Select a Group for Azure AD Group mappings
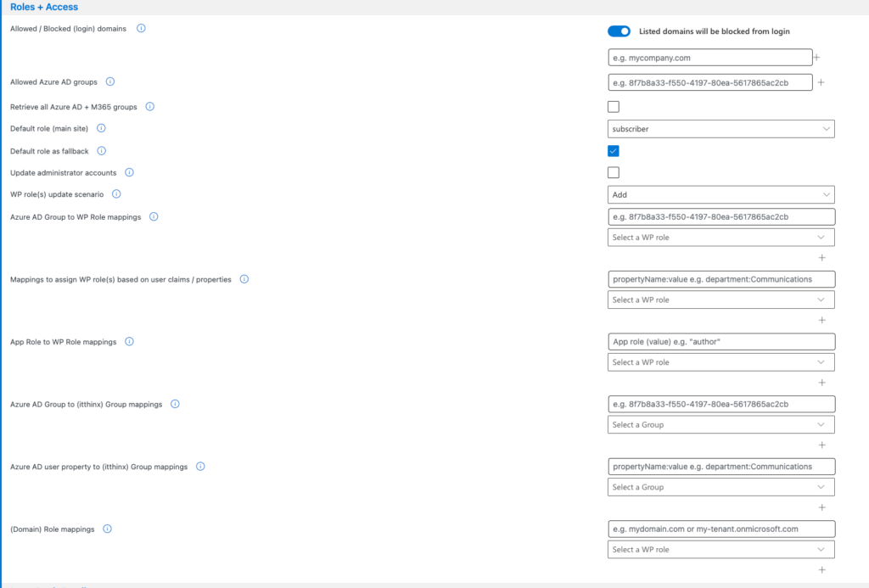Viewport: 869px width, 588px height. click(721, 424)
